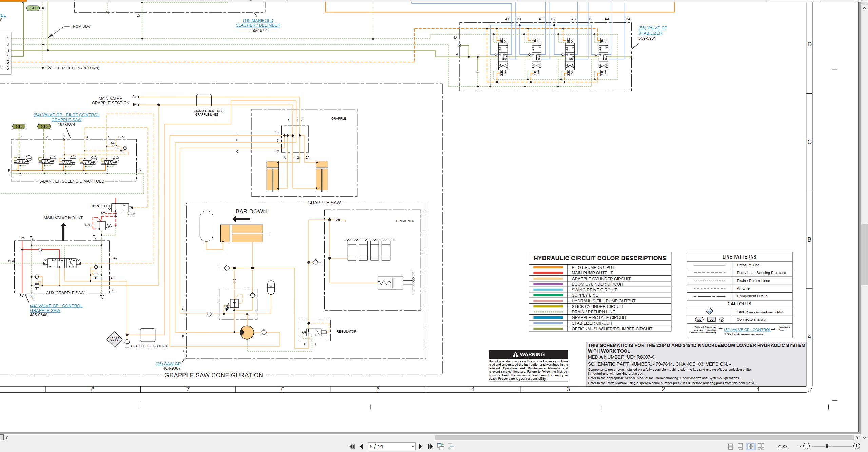The height and width of the screenshot is (452, 868).
Task: Click the MEDIA NUMBER: UENR8007-01 text
Action: click(x=622, y=357)
